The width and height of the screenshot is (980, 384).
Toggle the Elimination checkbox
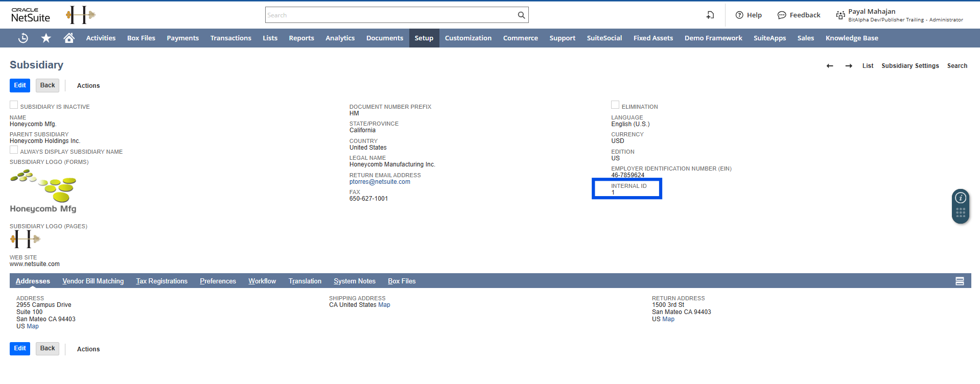pyautogui.click(x=615, y=105)
